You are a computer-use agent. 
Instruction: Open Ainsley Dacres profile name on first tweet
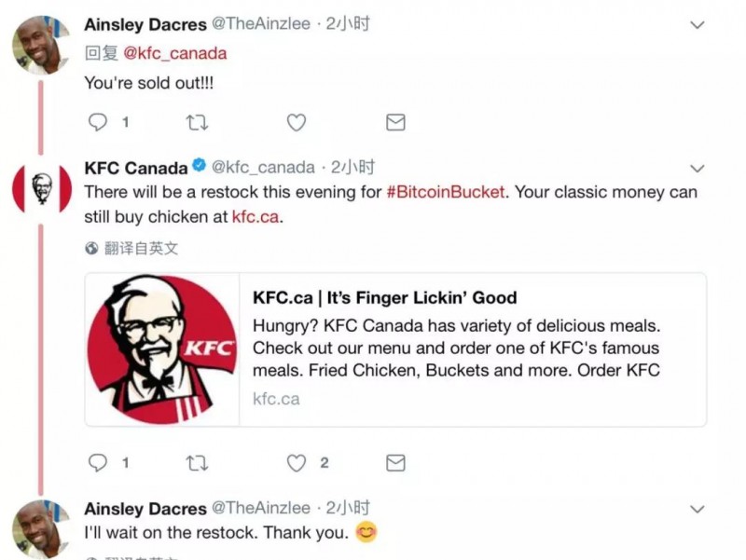pos(145,24)
